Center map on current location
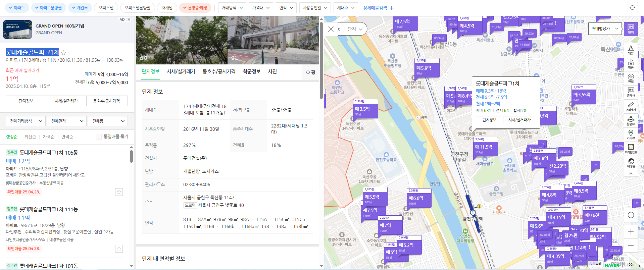This screenshot has height=270, width=644. [631, 215]
